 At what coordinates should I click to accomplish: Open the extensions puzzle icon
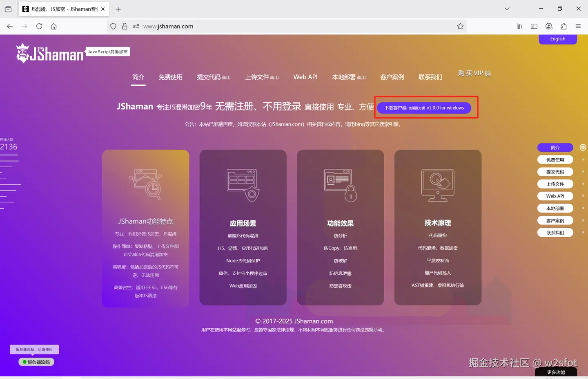563,26
